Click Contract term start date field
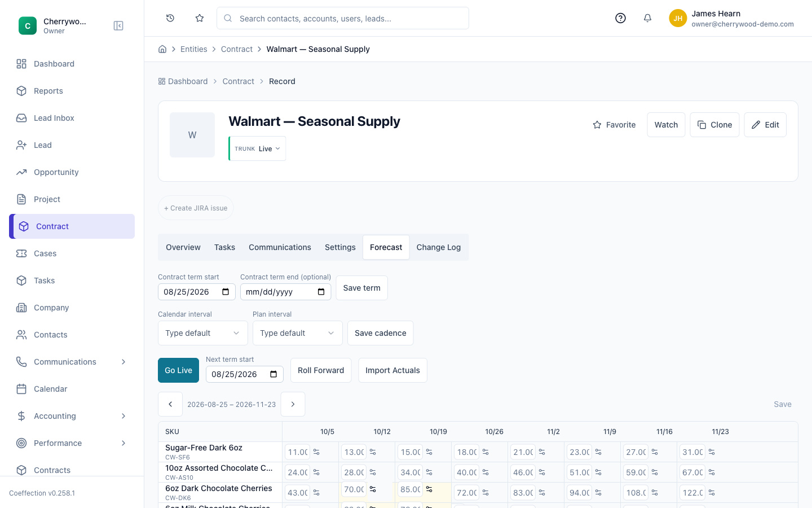Screen dimensions: 812x508 click(x=197, y=292)
